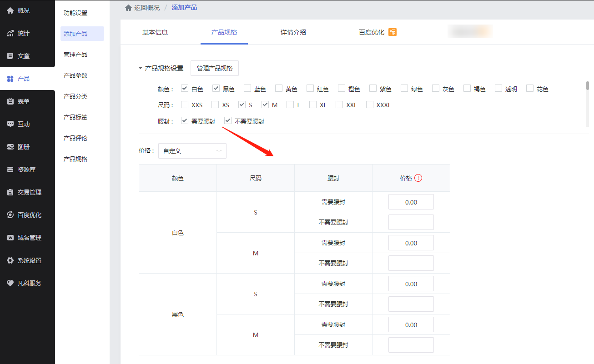Check the 透明 color checkbox
Image resolution: width=594 pixels, height=364 pixels.
pos(498,89)
